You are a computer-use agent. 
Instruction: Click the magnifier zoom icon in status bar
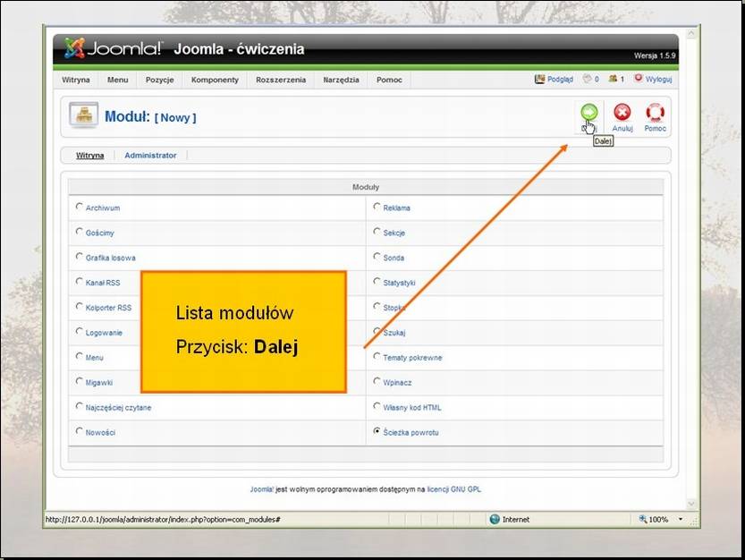643,519
